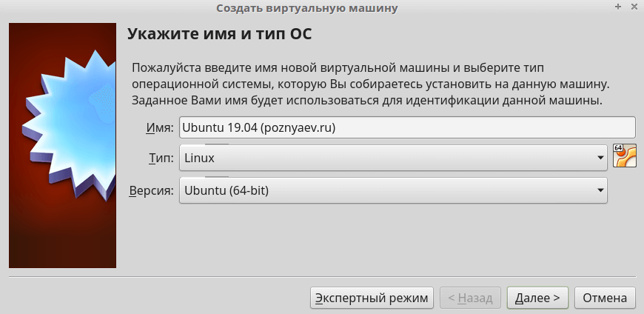Viewport: 644px width, 314px height.
Task: Open the Тип (Linux) dropdown arrow
Action: 600,158
